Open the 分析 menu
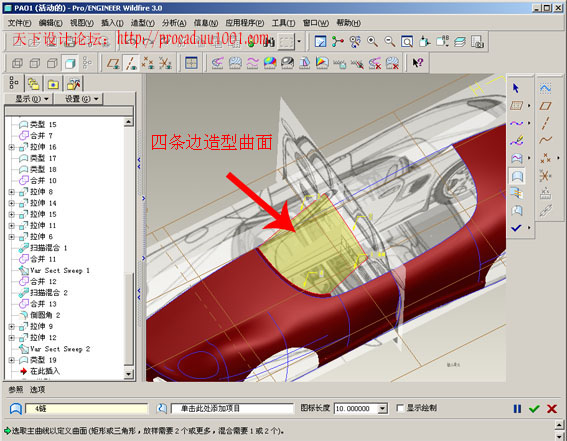Screen dimensions: 567x441 click(174, 23)
